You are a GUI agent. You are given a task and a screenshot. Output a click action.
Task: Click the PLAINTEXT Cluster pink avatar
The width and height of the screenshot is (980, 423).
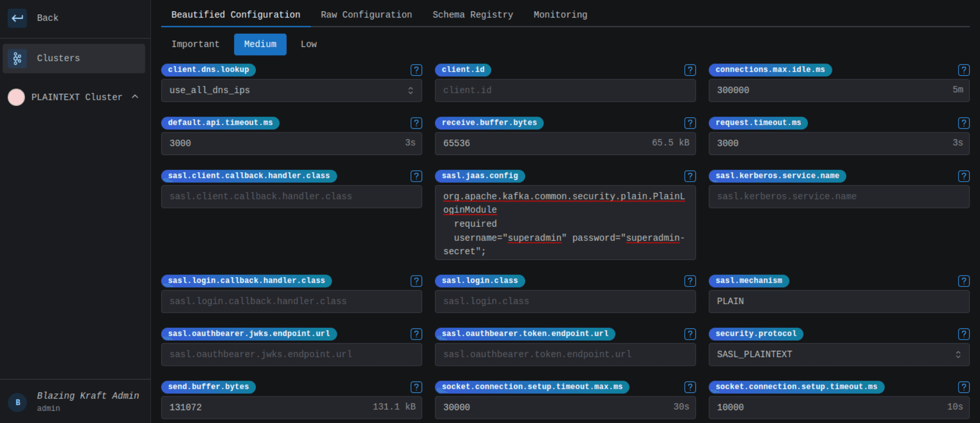click(16, 97)
